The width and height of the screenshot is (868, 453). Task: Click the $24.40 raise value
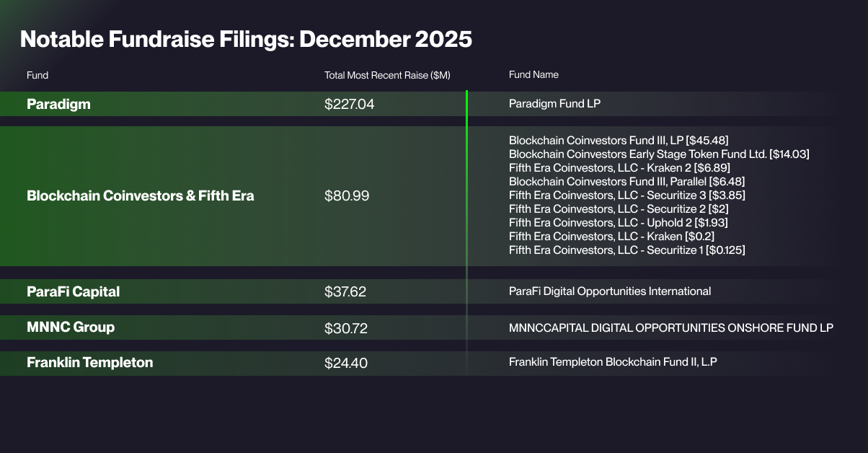[x=346, y=363]
